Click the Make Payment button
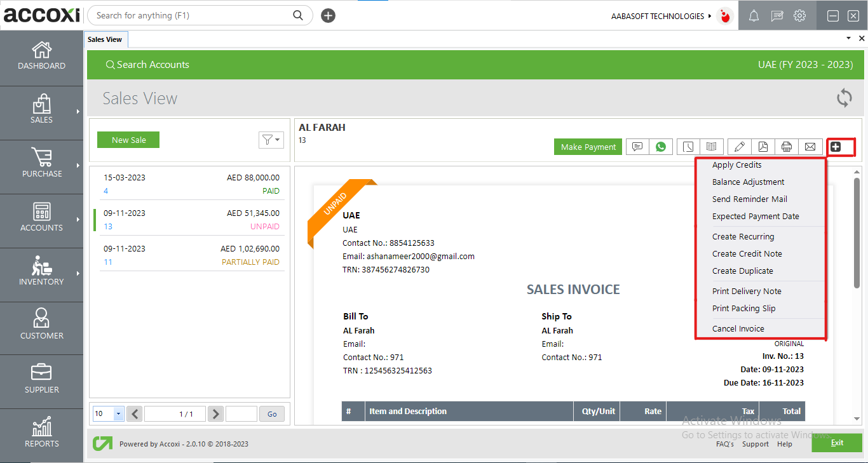This screenshot has height=463, width=868. pyautogui.click(x=588, y=146)
